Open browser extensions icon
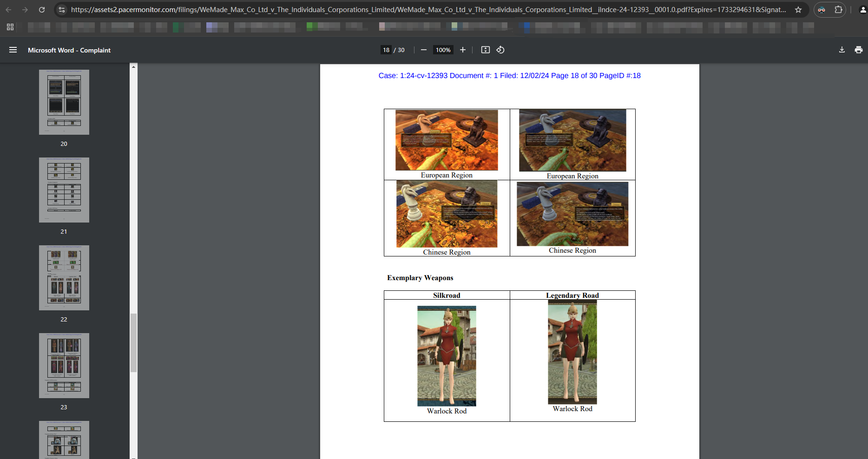The height and width of the screenshot is (459, 868). tap(838, 9)
